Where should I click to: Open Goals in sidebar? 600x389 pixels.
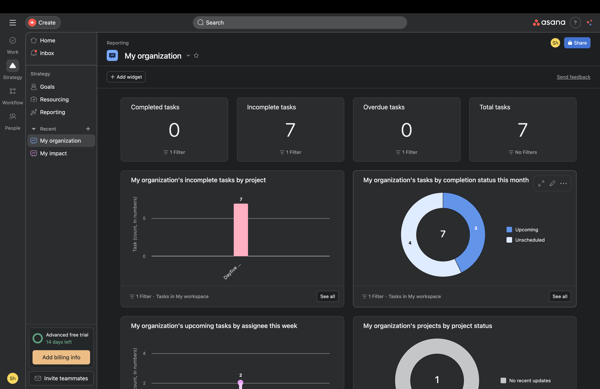(61, 87)
